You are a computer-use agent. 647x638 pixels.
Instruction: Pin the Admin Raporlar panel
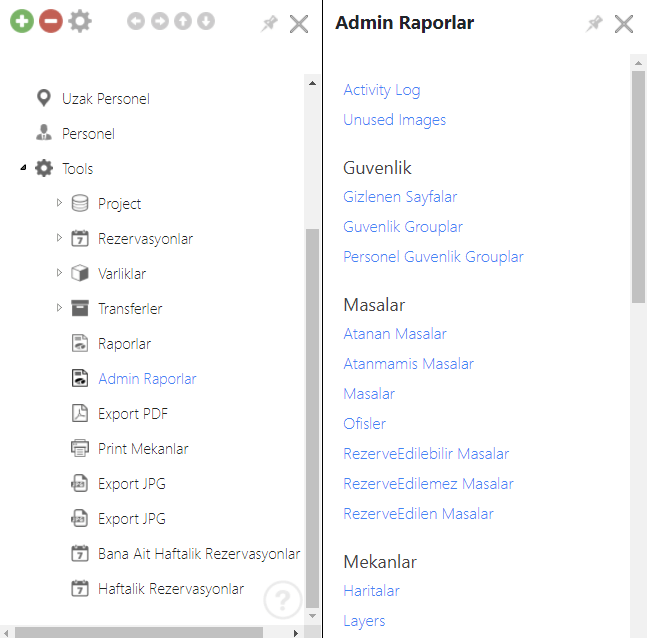(594, 23)
